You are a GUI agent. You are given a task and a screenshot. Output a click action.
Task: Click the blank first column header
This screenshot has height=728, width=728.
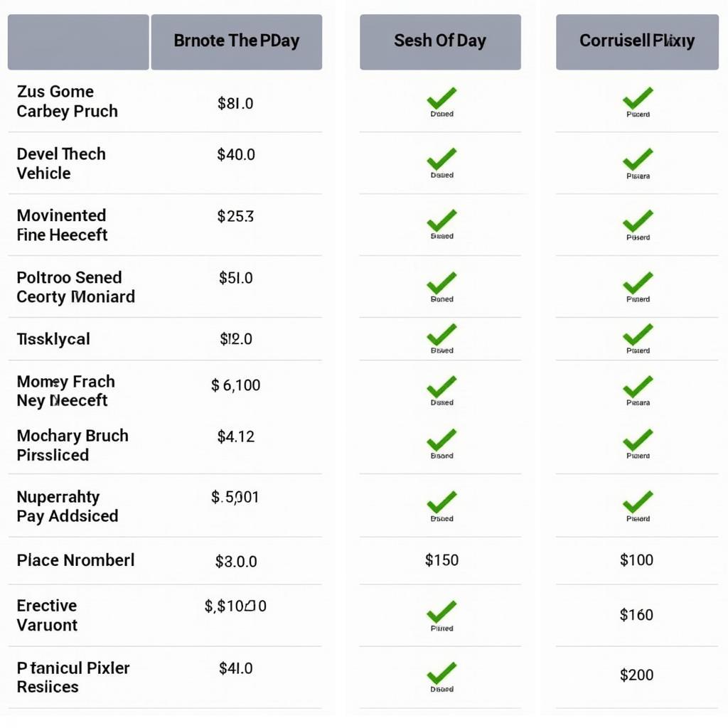coord(78,41)
